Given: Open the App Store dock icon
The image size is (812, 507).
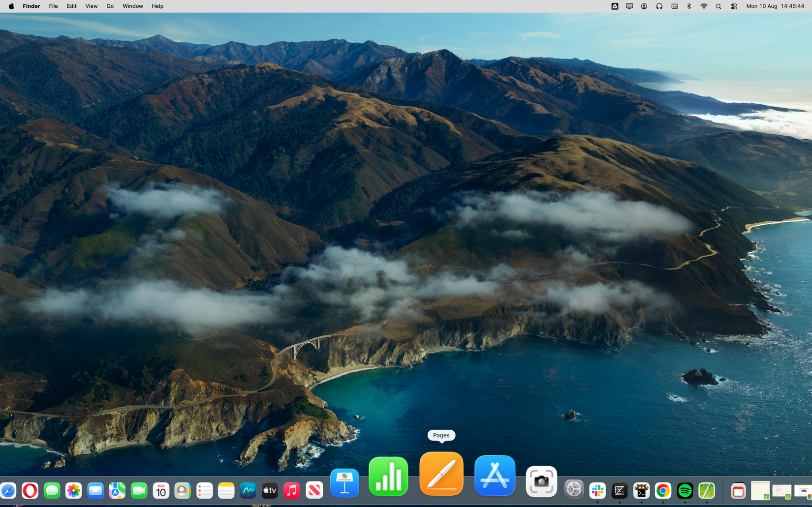Looking at the screenshot, I should (x=495, y=476).
